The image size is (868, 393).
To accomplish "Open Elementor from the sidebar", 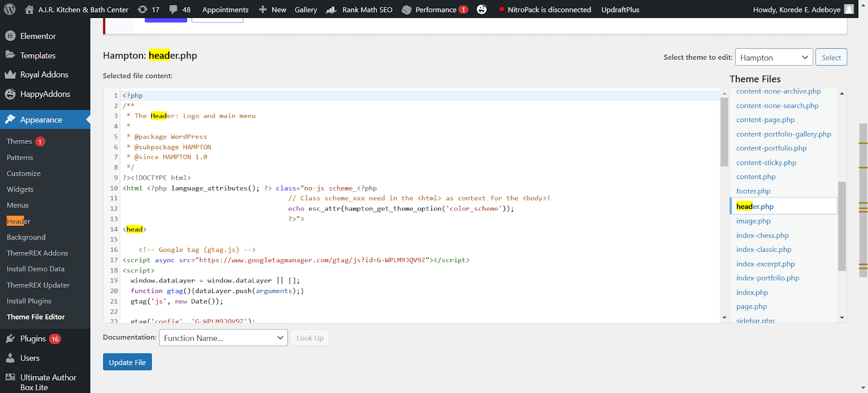I will [x=38, y=36].
